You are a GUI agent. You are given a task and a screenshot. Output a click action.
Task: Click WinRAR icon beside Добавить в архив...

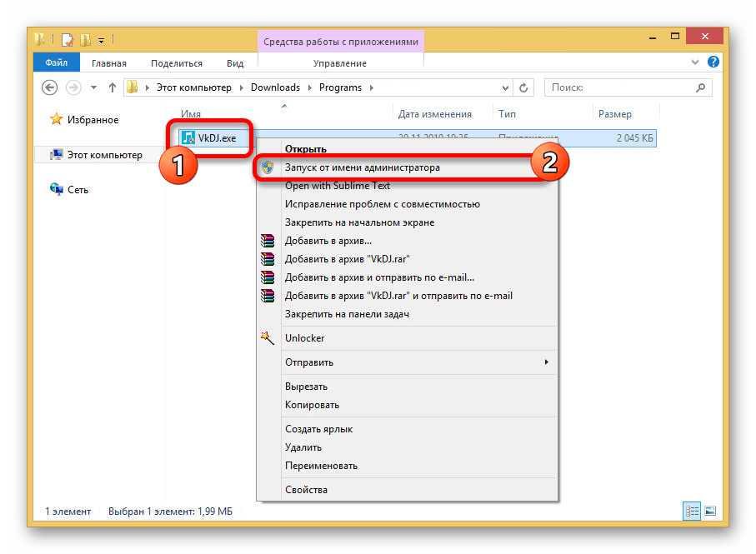pos(268,241)
